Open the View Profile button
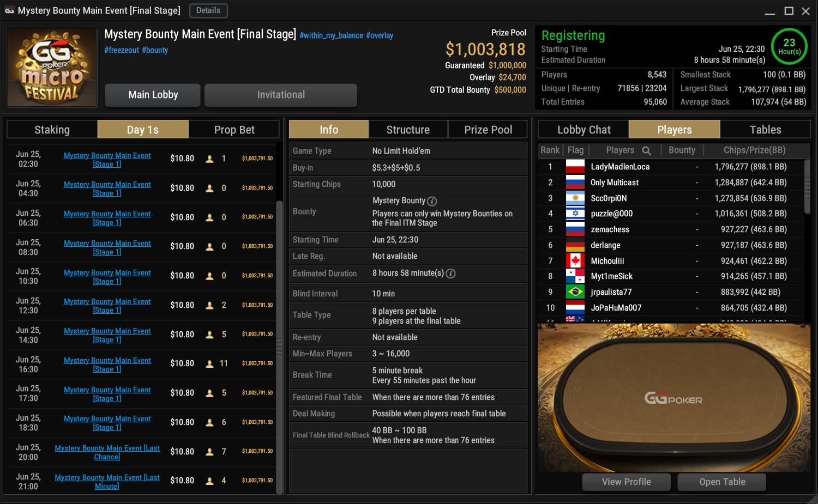 pyautogui.click(x=626, y=482)
